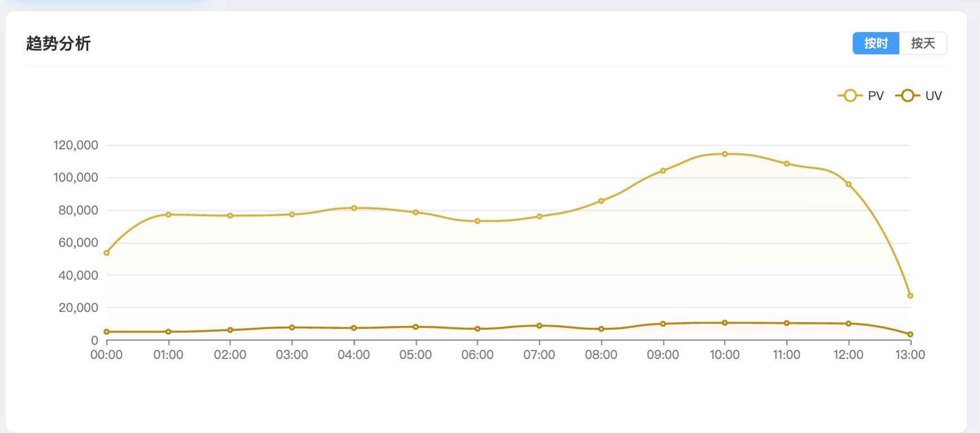Click the UV legend circle marker
The width and height of the screenshot is (980, 433).
pos(907,96)
